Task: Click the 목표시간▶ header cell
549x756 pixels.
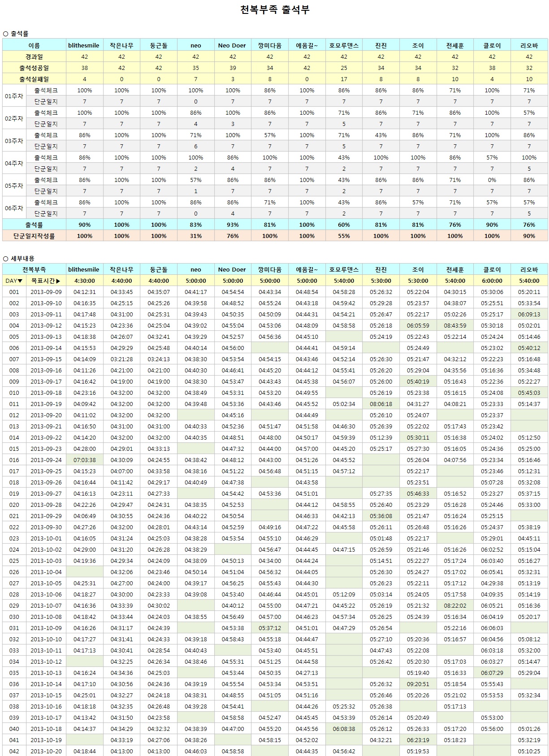Action: (46, 281)
